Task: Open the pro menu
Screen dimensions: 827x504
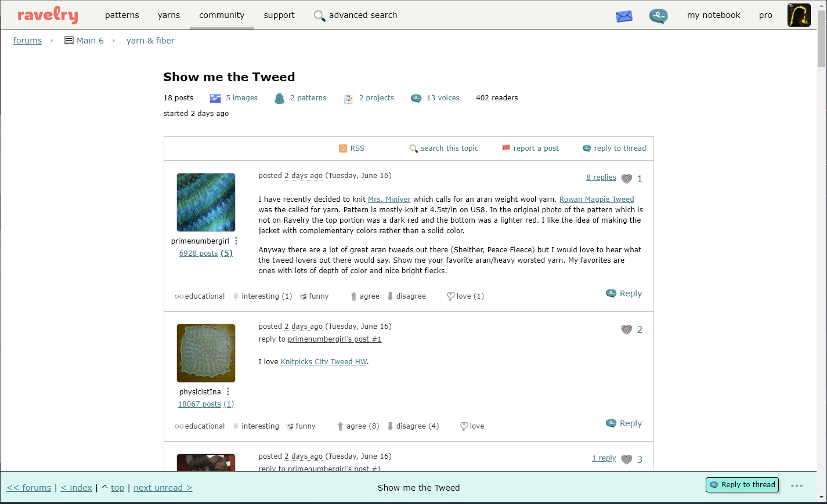Action: pyautogui.click(x=765, y=15)
